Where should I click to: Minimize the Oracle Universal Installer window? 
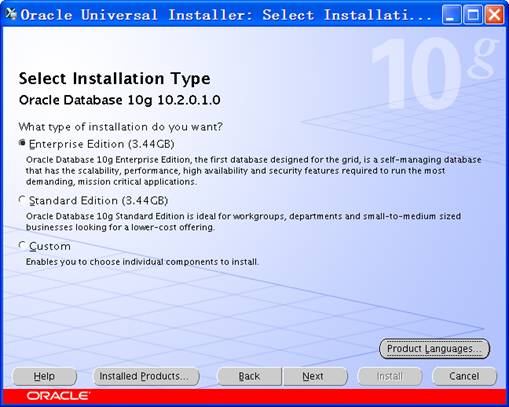point(451,15)
